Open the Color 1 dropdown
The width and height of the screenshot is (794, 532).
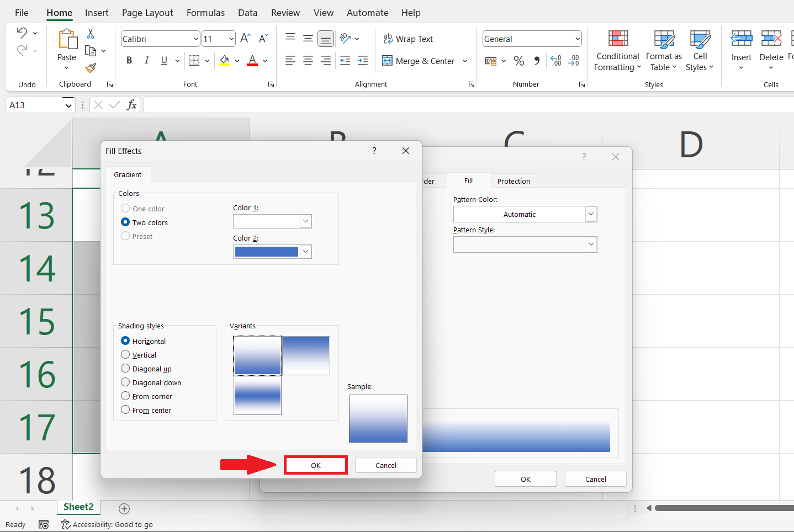(x=305, y=221)
